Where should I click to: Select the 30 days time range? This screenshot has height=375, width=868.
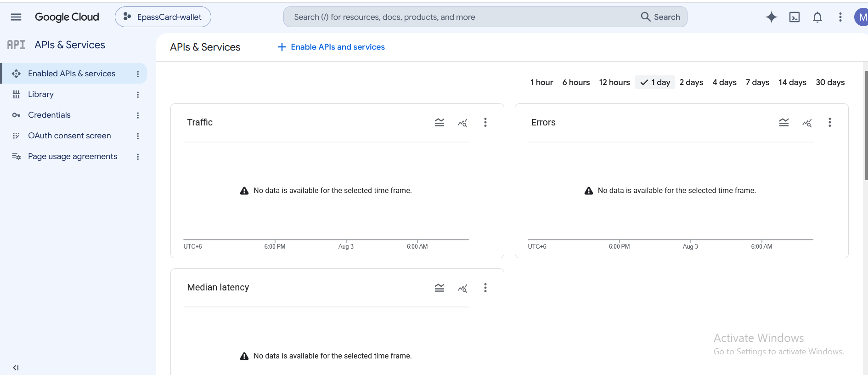click(830, 82)
